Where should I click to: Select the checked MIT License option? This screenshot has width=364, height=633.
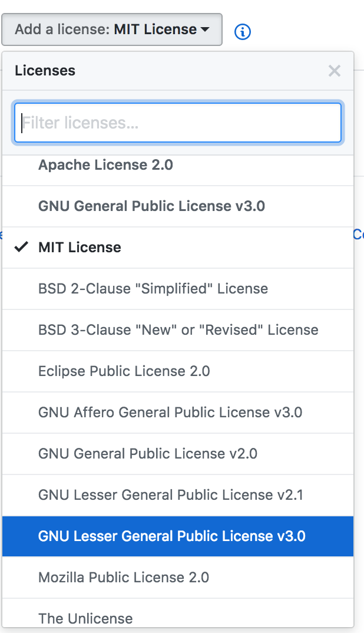(80, 248)
